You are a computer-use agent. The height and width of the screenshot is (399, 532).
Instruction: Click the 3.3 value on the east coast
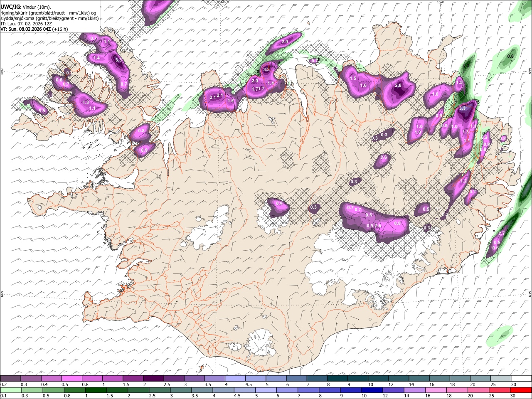pyautogui.click(x=462, y=108)
